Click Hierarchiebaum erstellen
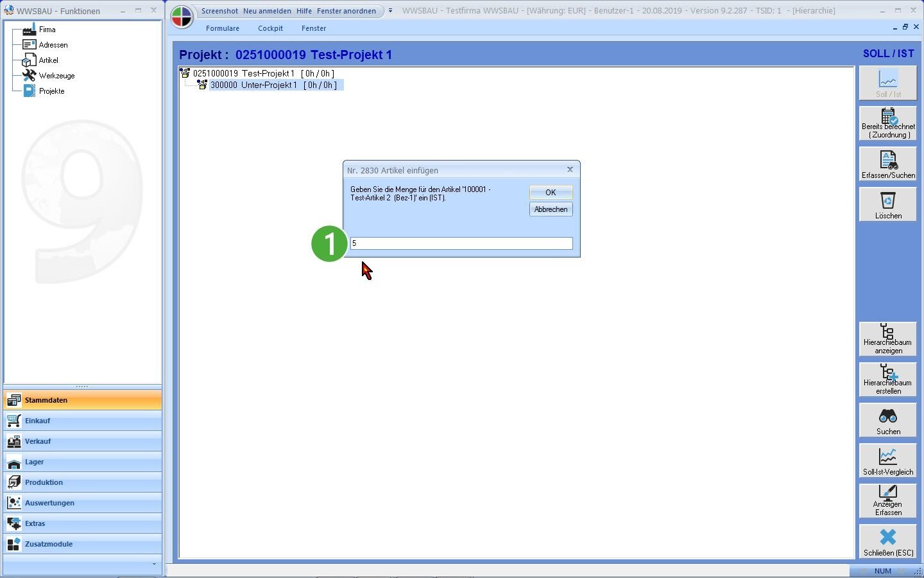 tap(888, 380)
